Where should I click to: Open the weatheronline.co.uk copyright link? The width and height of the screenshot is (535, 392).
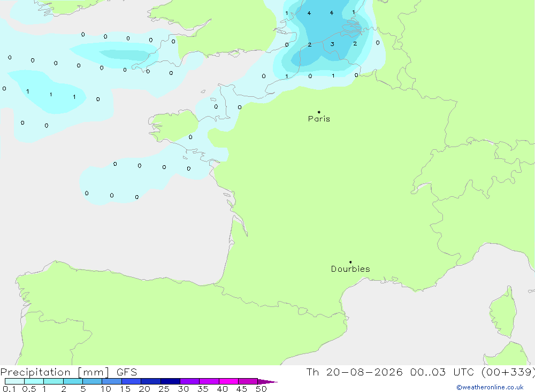(490, 387)
